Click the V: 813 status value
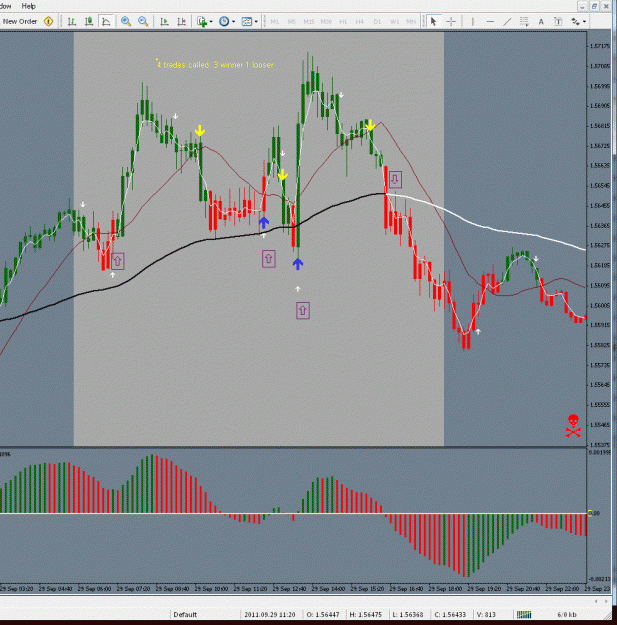Screen dimensions: 617x625 pyautogui.click(x=486, y=614)
